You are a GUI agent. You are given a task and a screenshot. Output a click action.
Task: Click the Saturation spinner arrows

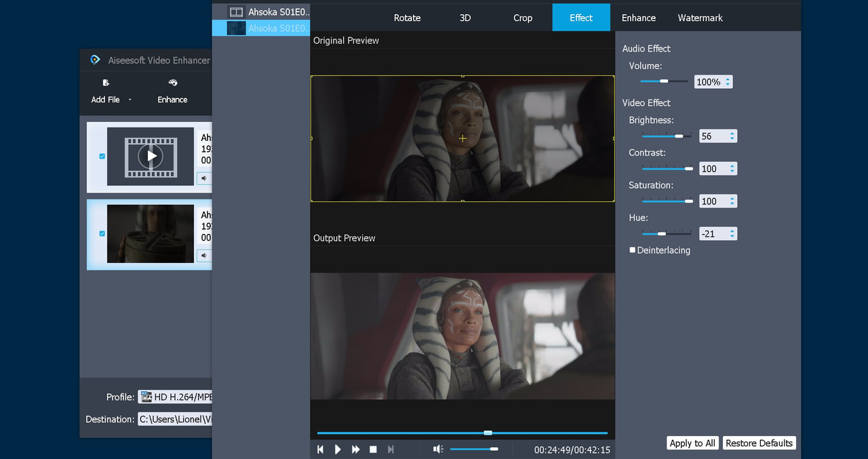(732, 201)
